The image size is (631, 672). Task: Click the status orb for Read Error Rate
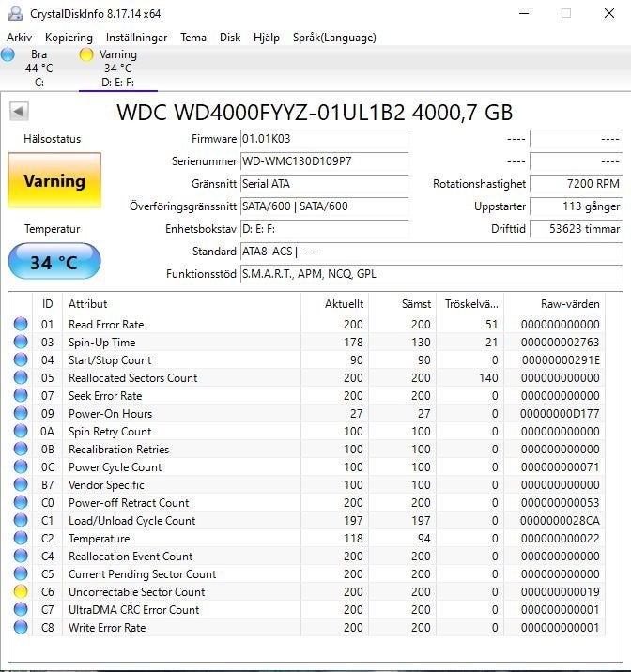click(21, 324)
